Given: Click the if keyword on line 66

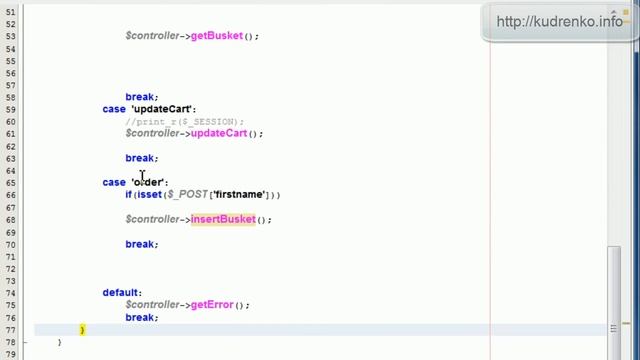Looking at the screenshot, I should [129, 195].
